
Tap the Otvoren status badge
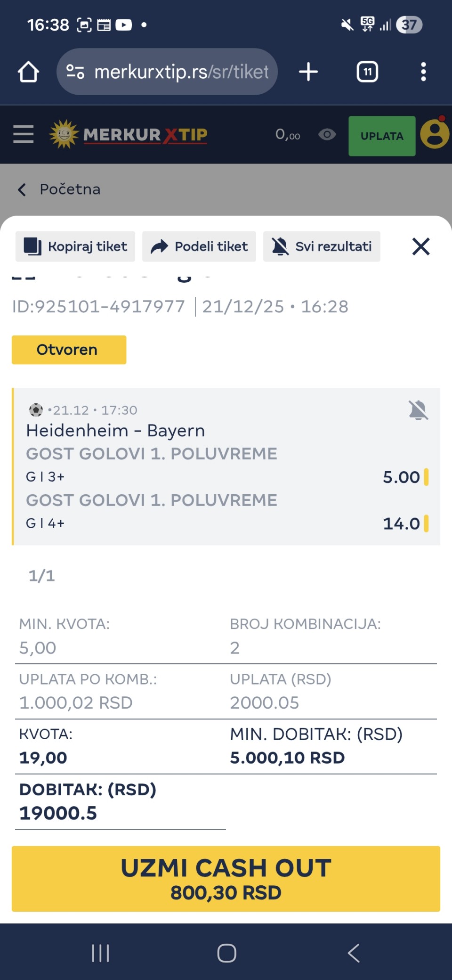click(69, 350)
